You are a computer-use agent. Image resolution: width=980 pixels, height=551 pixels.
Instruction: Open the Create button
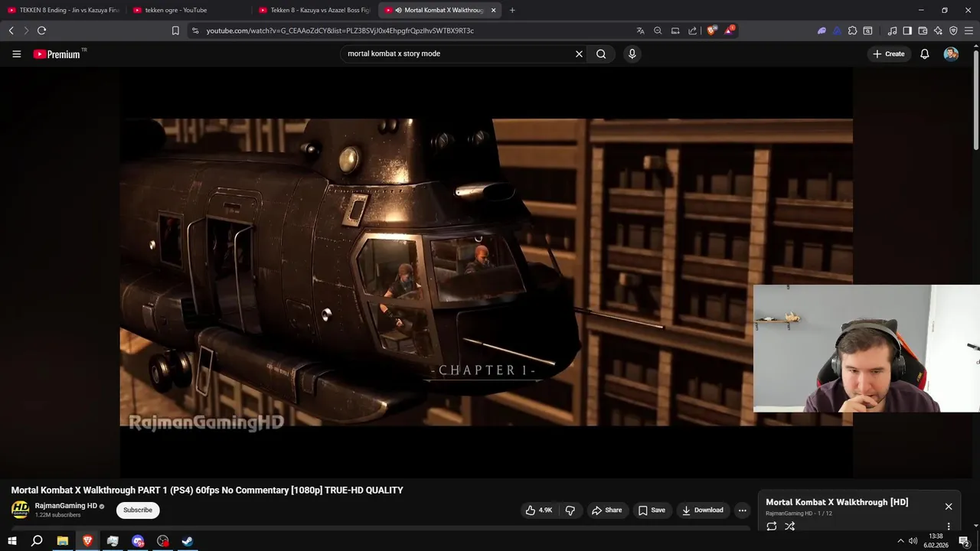(x=888, y=54)
